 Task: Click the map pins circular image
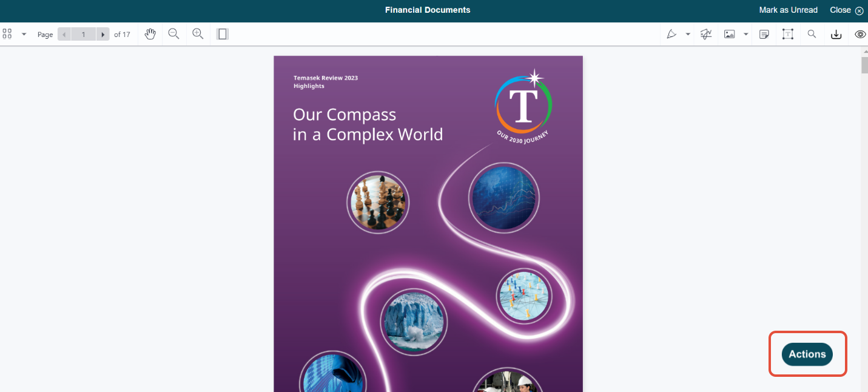click(x=524, y=297)
